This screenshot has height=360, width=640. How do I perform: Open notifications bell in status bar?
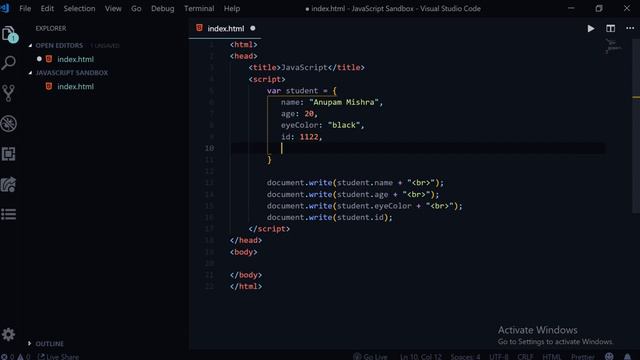click(x=627, y=357)
